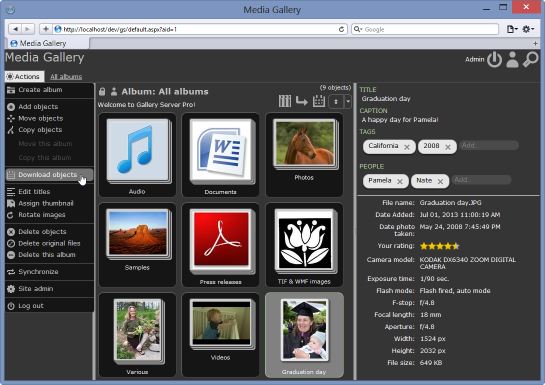Screen dimensions: 545x385
Task: Open the search magnifier icon in header
Action: click(x=530, y=59)
